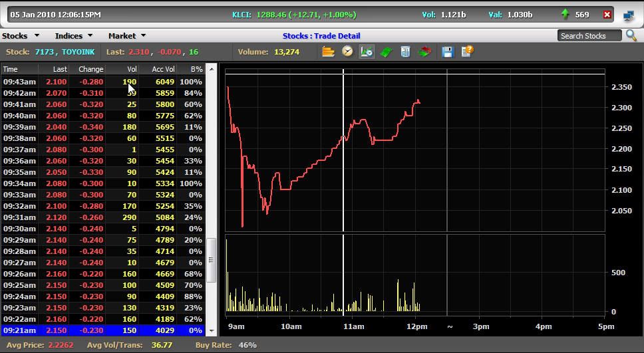Viewport: 644px width, 353px height.
Task: Open the Indices dropdown menu
Action: pos(73,36)
